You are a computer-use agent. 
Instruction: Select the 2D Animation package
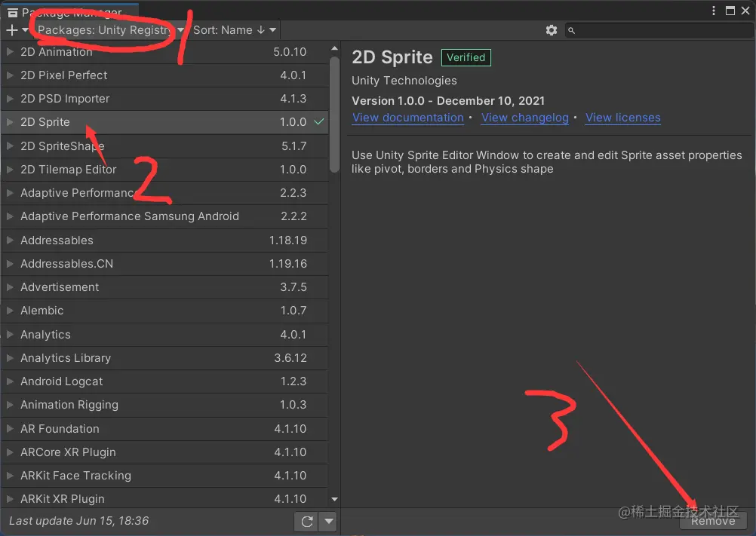coord(164,52)
